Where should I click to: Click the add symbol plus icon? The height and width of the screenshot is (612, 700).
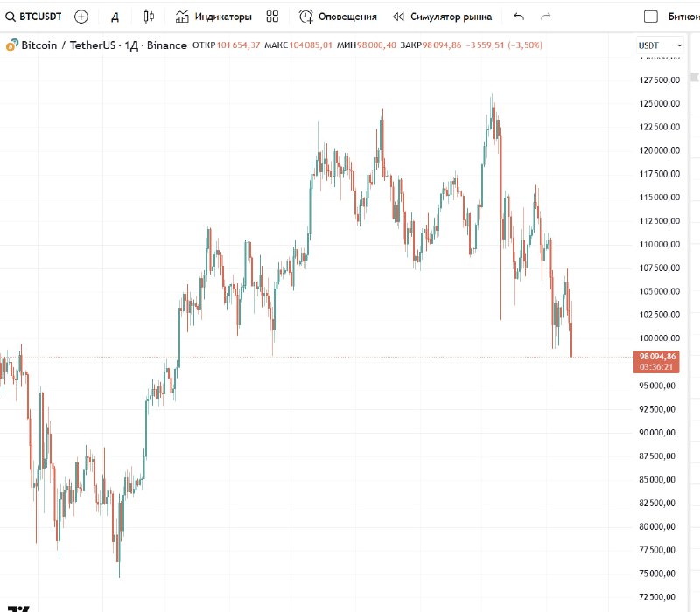[x=81, y=17]
